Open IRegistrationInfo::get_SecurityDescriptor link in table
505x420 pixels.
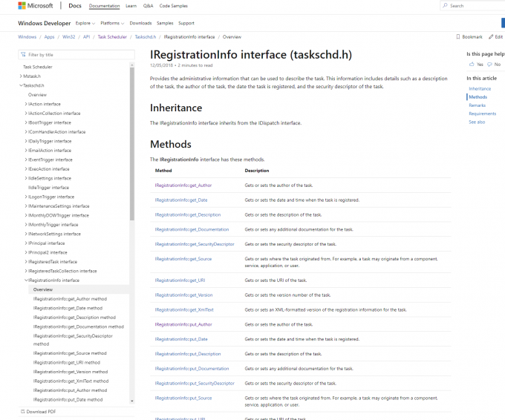[x=195, y=244]
